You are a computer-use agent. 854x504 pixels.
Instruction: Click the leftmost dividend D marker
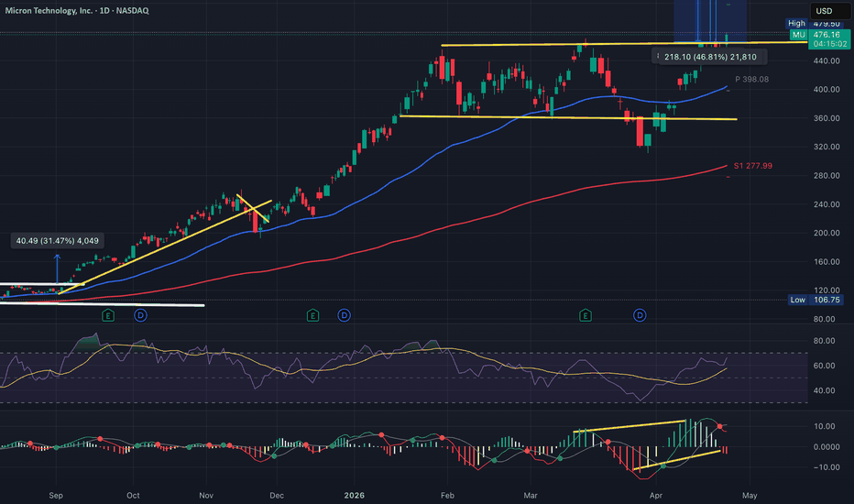[140, 315]
